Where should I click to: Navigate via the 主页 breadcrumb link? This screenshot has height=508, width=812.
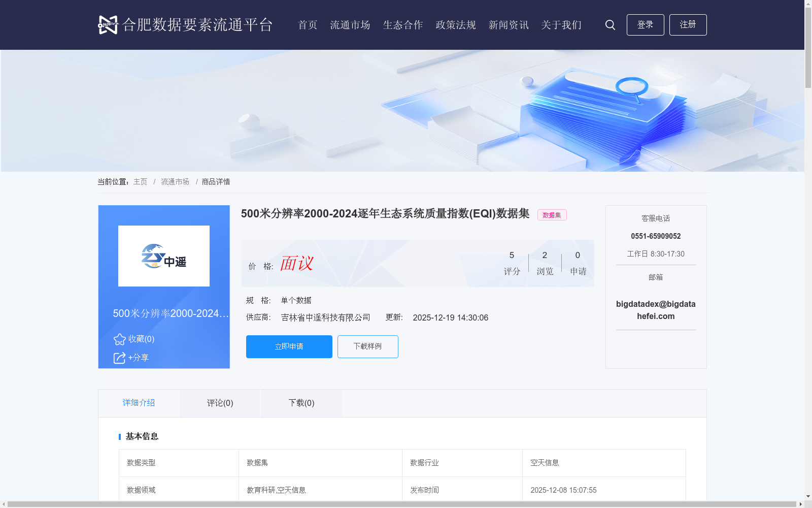(140, 181)
